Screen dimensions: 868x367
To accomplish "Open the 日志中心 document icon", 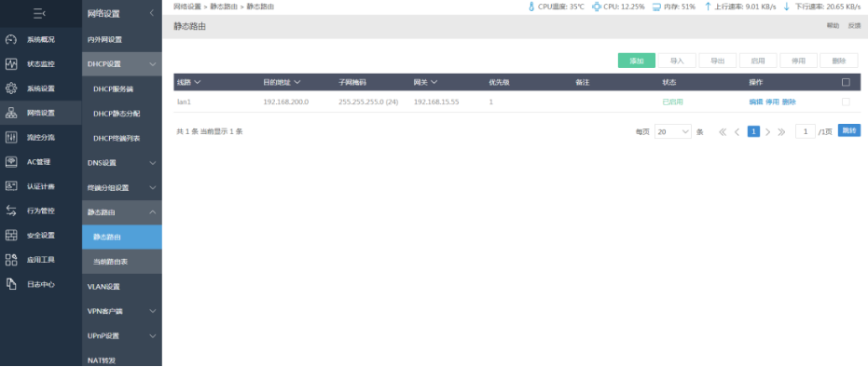I will 11,284.
